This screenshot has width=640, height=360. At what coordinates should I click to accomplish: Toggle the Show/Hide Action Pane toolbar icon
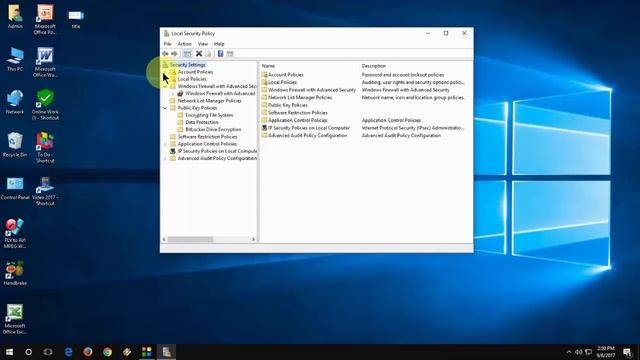pyautogui.click(x=230, y=54)
